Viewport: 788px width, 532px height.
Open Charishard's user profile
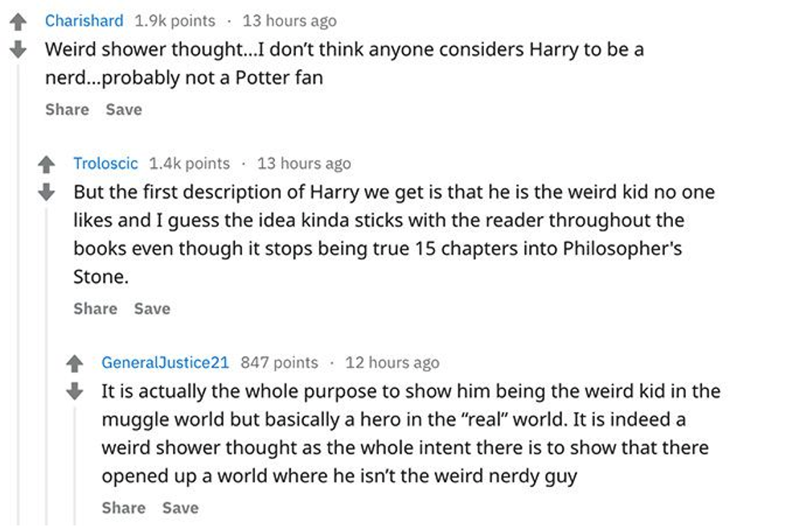84,21
